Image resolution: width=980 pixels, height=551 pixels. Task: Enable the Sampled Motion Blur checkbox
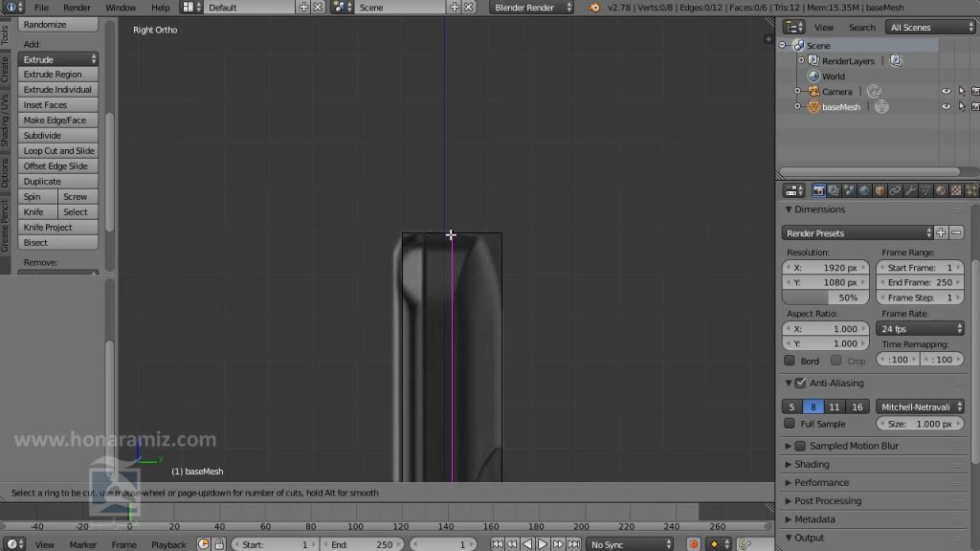[x=801, y=446]
